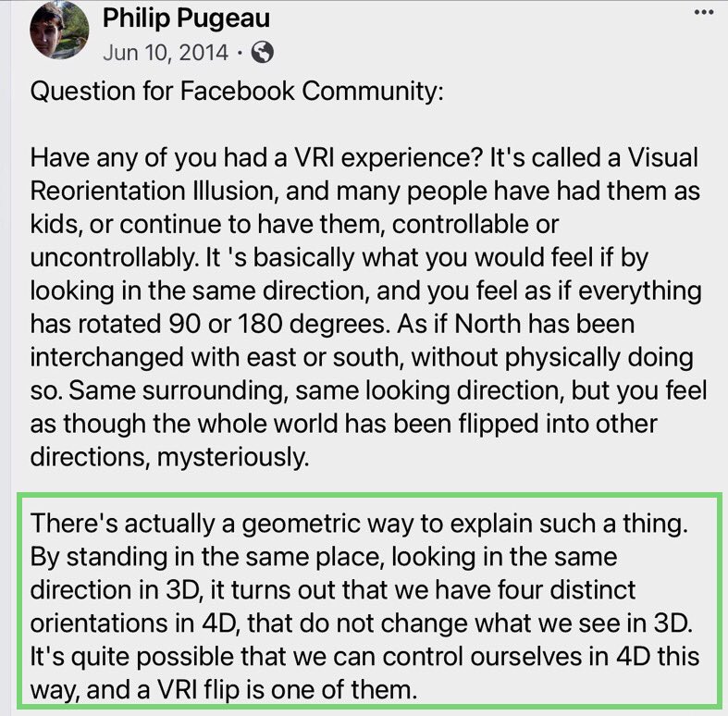Image resolution: width=728 pixels, height=716 pixels.
Task: Click the 'Have any of you had' line
Action: [364, 158]
